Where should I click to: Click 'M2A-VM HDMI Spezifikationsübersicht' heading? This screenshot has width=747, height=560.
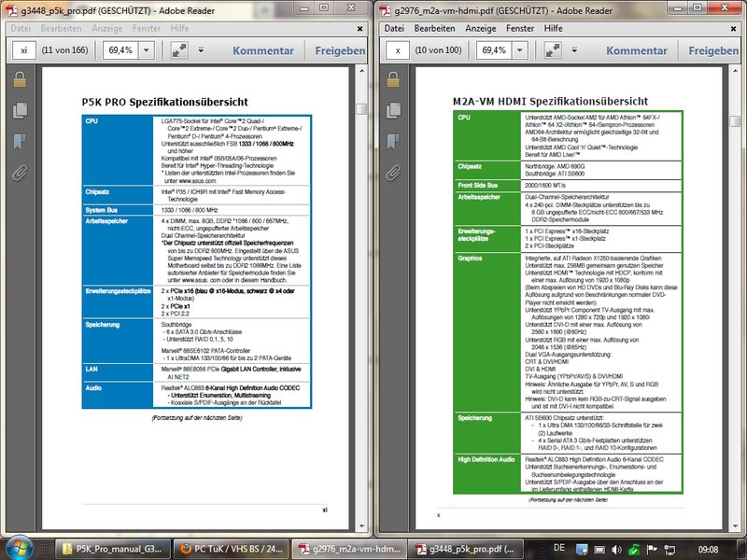pyautogui.click(x=550, y=102)
